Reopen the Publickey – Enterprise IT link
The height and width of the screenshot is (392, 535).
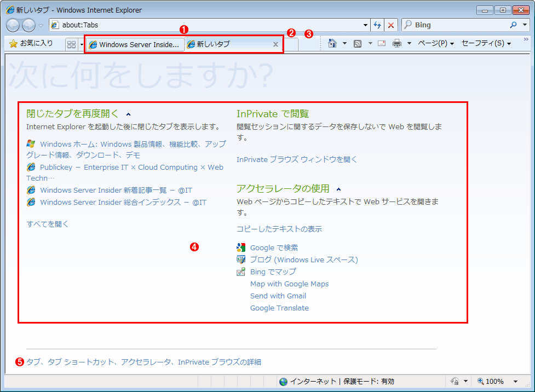[x=125, y=172]
